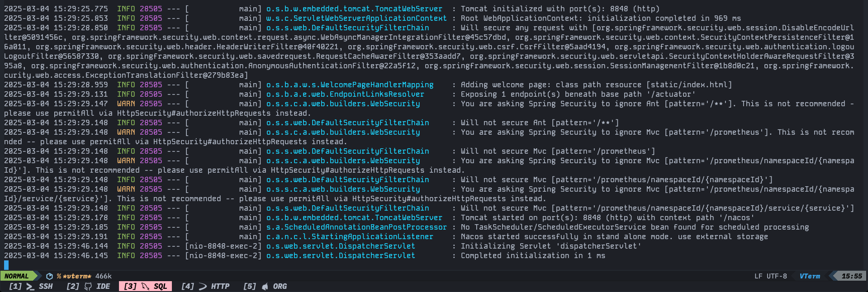The height and width of the screenshot is (292, 868).
Task: Click the LF line-ending indicator
Action: click(x=759, y=276)
